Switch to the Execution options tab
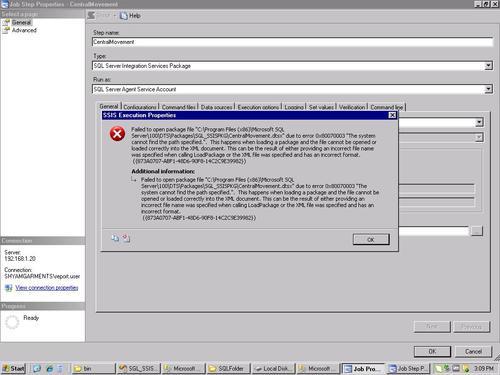The image size is (500, 375). (258, 107)
